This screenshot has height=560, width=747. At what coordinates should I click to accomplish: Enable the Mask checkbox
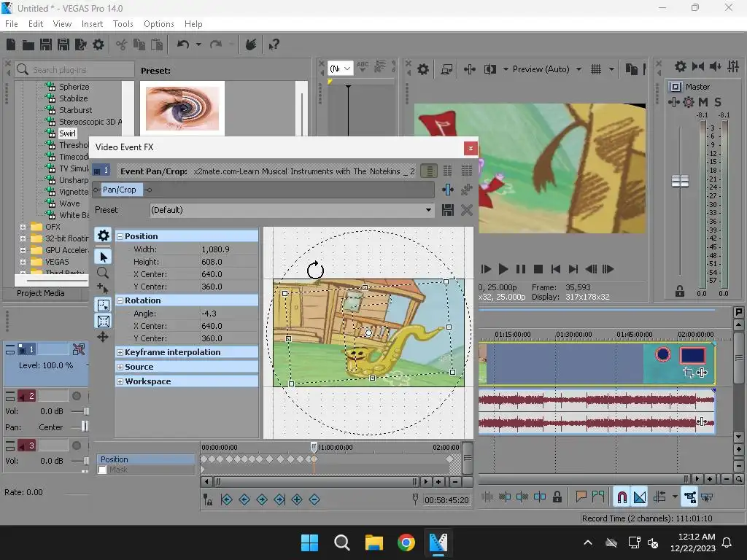[x=102, y=470]
